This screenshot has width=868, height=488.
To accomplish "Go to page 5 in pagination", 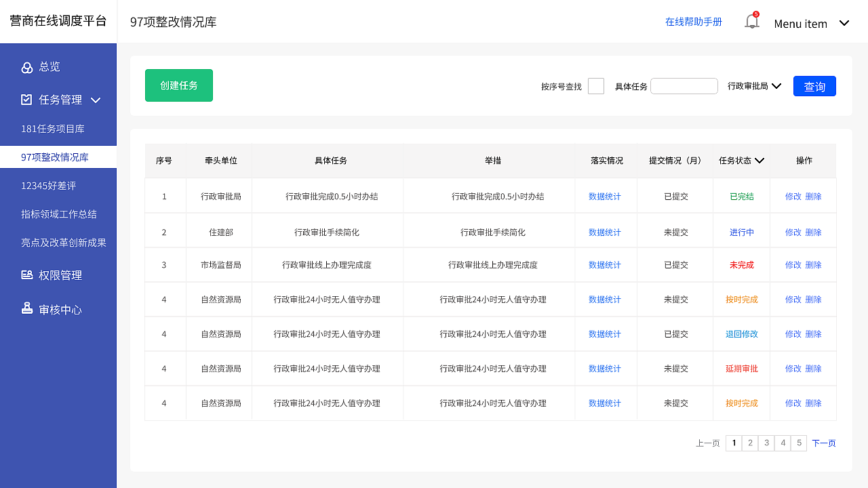I will (799, 443).
